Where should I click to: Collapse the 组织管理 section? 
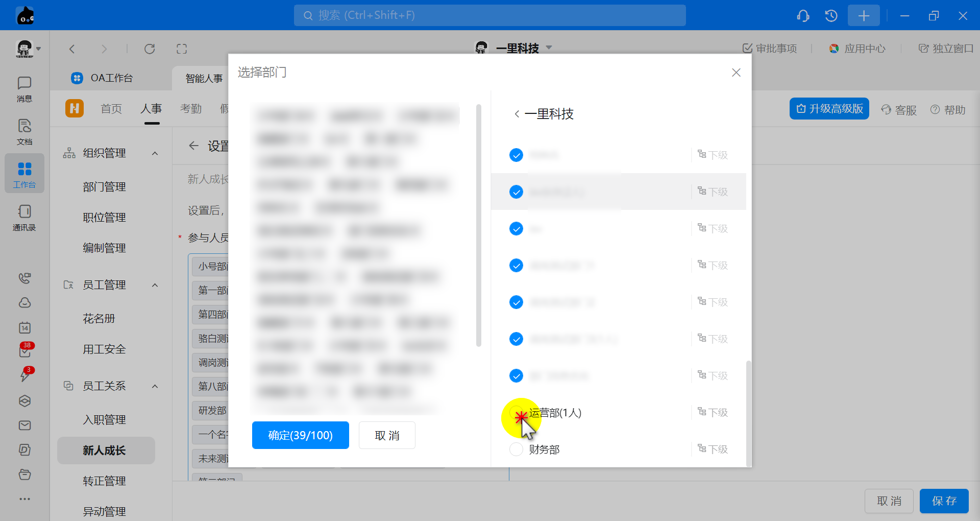pos(155,153)
